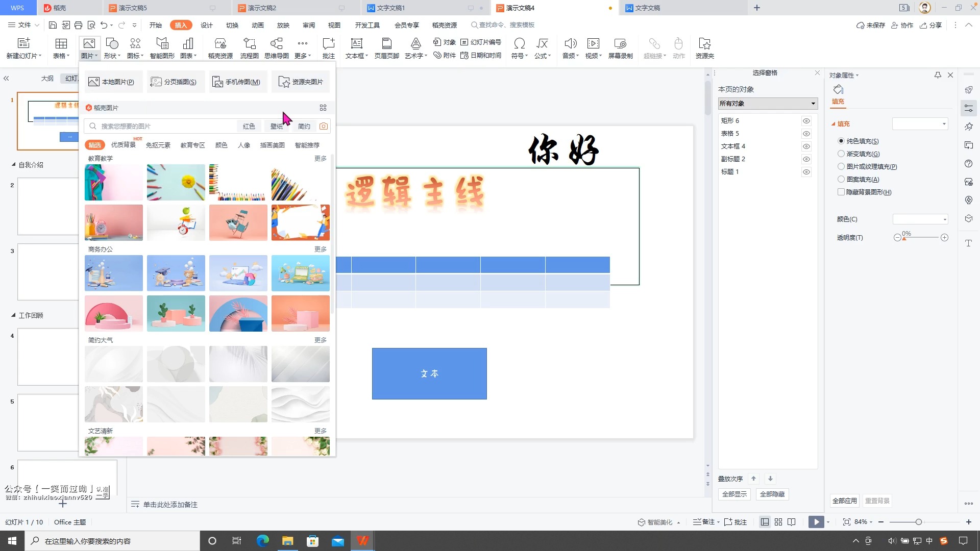
Task: Toggle visibility of 标题 1 object
Action: (x=806, y=172)
